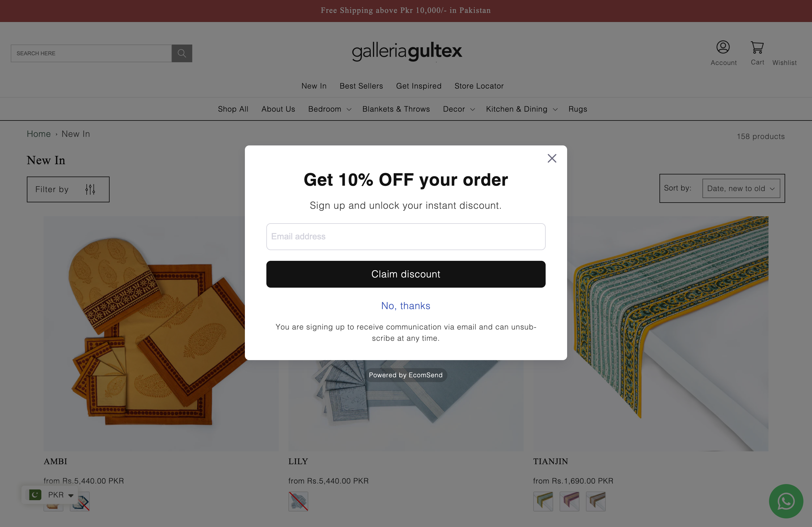This screenshot has height=527, width=812.
Task: Open the Sort by date dropdown
Action: pos(741,188)
